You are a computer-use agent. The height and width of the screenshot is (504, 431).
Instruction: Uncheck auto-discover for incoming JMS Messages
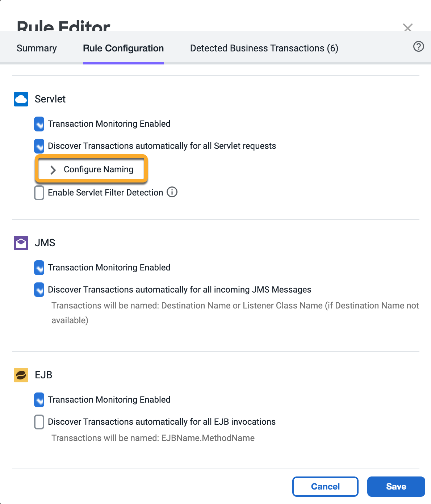point(39,290)
